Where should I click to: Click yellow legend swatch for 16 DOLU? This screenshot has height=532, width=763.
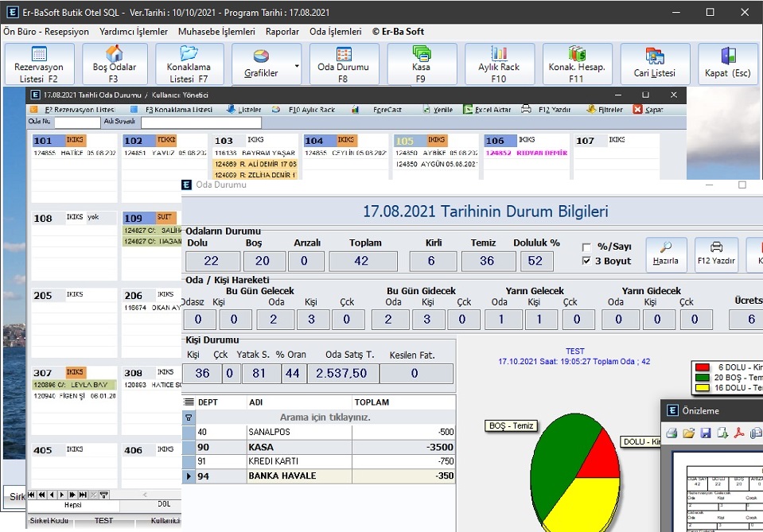(x=703, y=388)
